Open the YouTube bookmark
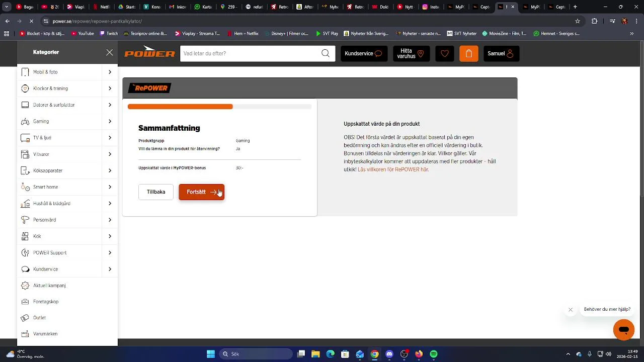 click(x=83, y=34)
